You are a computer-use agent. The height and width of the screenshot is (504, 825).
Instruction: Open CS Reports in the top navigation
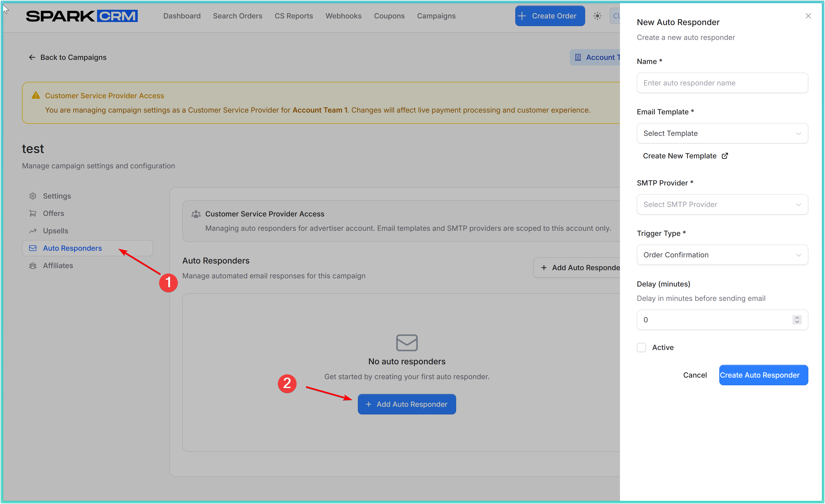click(294, 16)
